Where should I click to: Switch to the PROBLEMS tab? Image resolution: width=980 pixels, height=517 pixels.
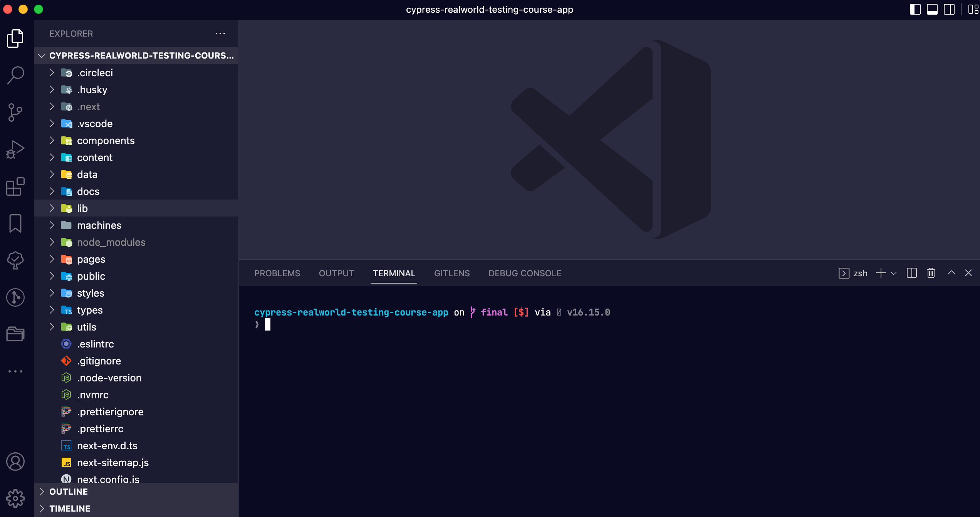(x=277, y=273)
